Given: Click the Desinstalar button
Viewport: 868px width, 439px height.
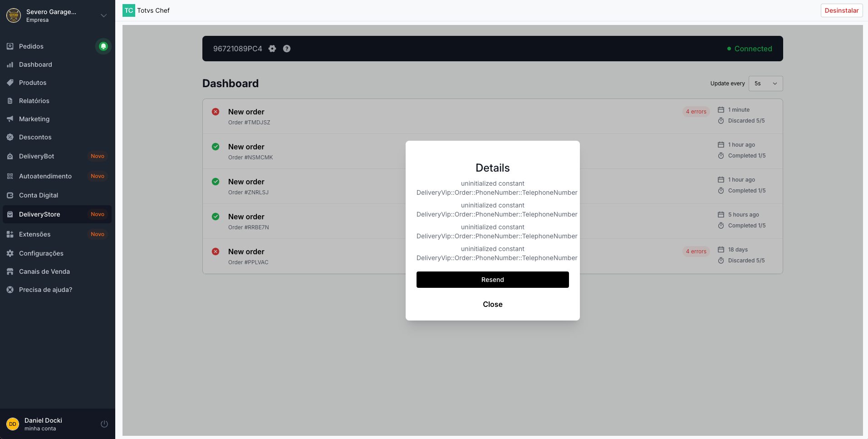Looking at the screenshot, I should (x=841, y=10).
